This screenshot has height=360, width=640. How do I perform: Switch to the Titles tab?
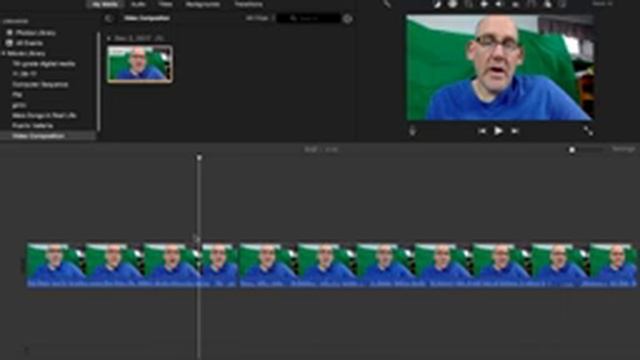tap(165, 4)
